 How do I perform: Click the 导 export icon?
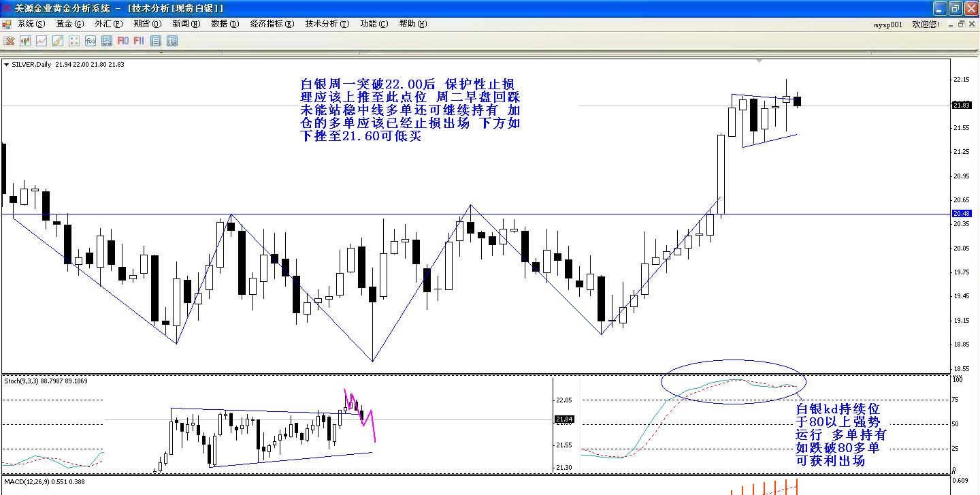tap(107, 41)
